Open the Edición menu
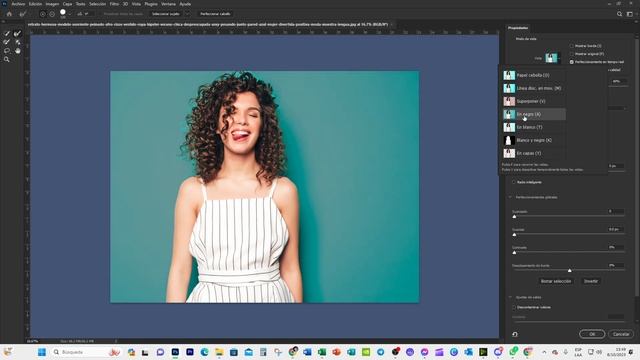 click(35, 4)
